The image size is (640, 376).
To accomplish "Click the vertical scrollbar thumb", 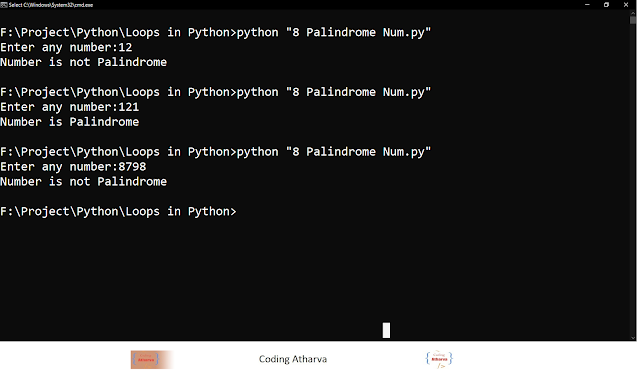I will (x=633, y=20).
